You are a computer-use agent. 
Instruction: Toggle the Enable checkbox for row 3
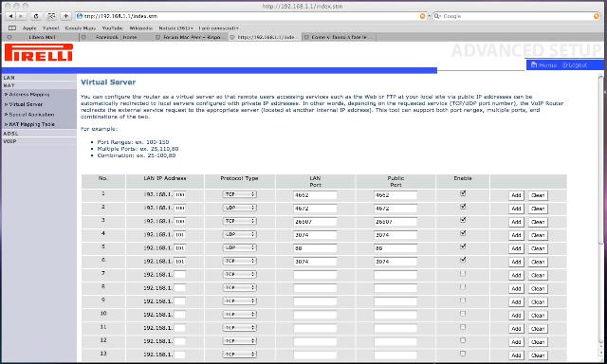click(463, 220)
